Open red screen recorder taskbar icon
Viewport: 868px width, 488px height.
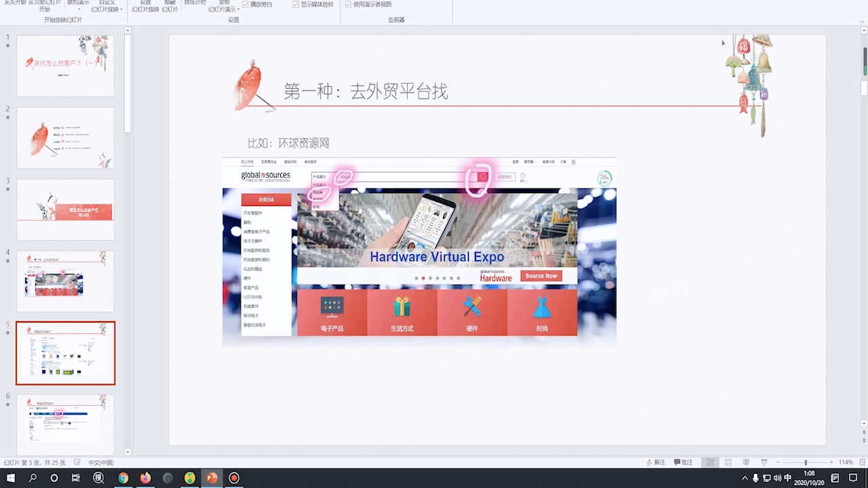[x=234, y=478]
